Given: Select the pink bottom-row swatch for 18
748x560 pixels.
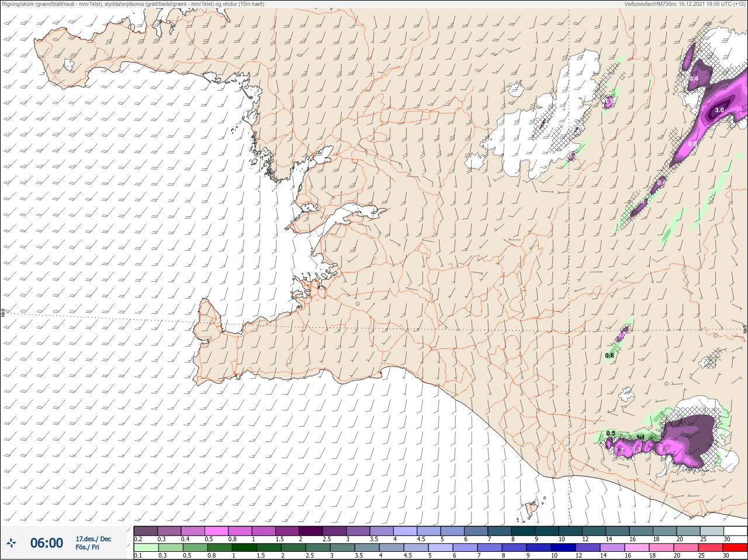Looking at the screenshot, I should 662,548.
